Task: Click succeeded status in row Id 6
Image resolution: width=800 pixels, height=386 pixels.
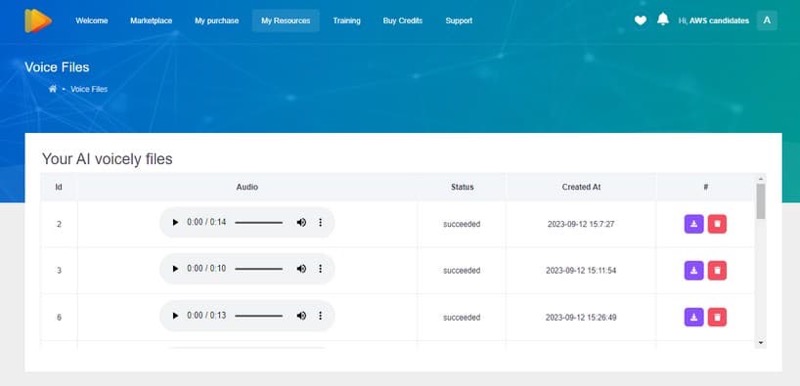Action: tap(462, 317)
